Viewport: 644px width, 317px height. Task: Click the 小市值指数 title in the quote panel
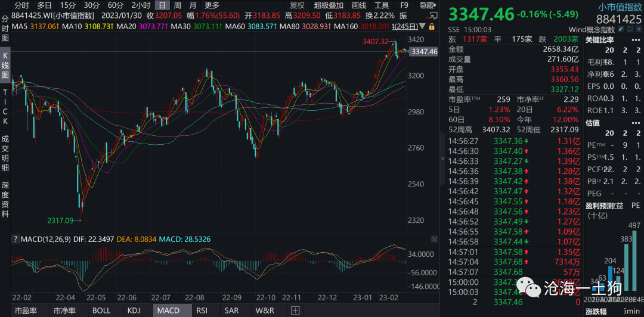coord(620,6)
